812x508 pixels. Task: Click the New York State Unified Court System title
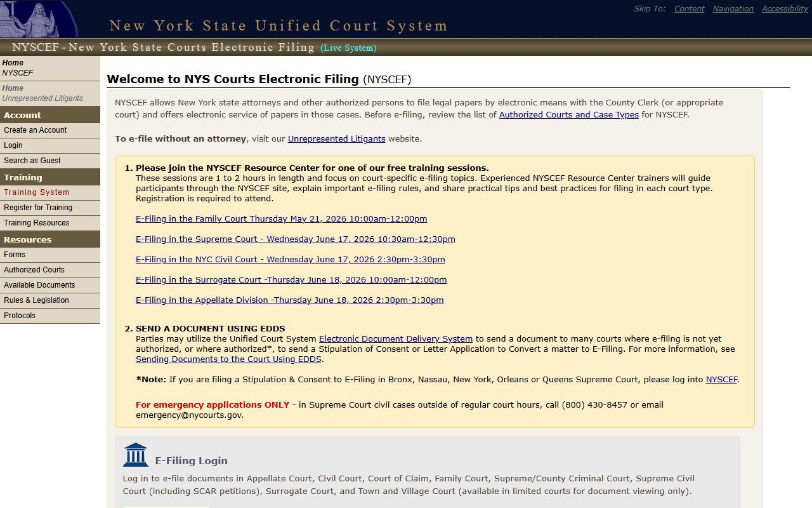[x=278, y=26]
